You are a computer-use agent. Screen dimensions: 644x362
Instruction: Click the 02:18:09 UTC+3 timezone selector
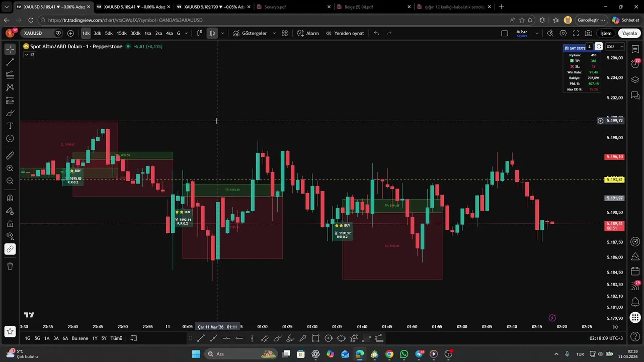click(606, 338)
